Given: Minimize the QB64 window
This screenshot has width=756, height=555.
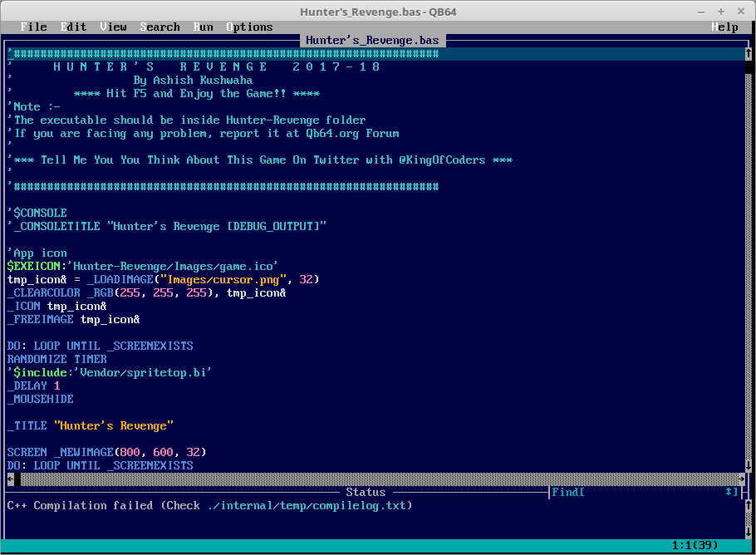Looking at the screenshot, I should pos(702,12).
